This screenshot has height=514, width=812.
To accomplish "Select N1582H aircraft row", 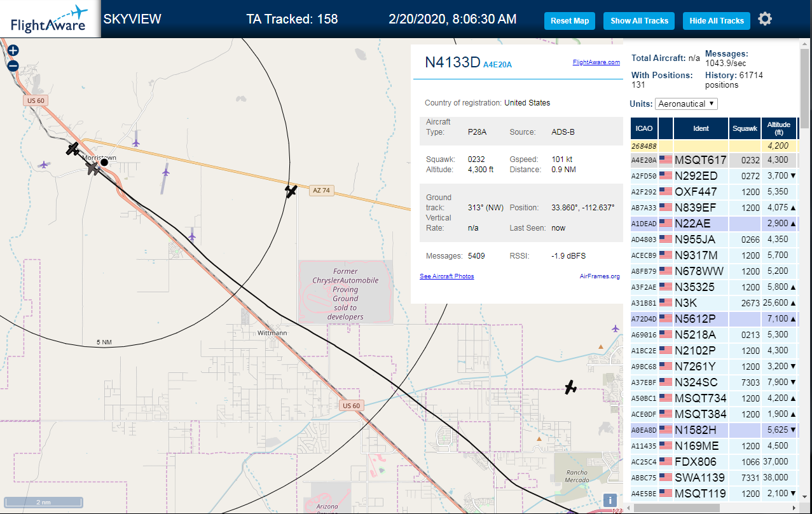I will pyautogui.click(x=714, y=430).
